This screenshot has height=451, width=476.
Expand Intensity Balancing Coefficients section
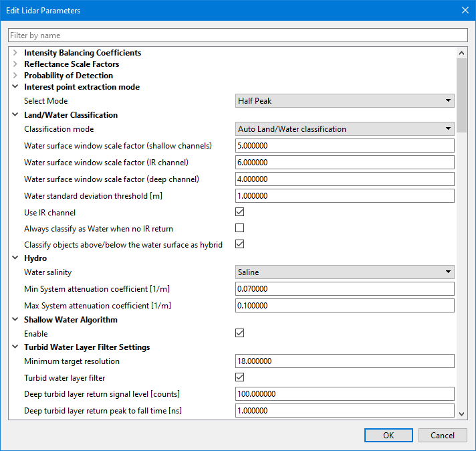15,53
